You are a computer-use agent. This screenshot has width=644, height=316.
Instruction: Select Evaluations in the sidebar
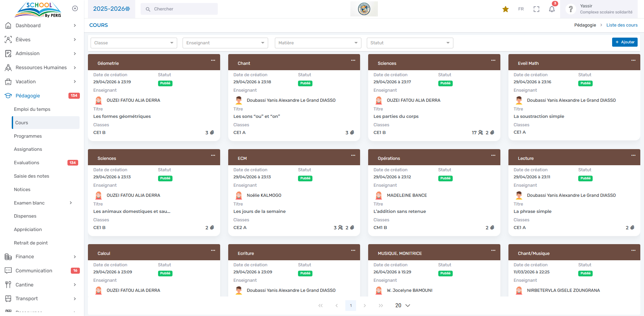tap(27, 163)
